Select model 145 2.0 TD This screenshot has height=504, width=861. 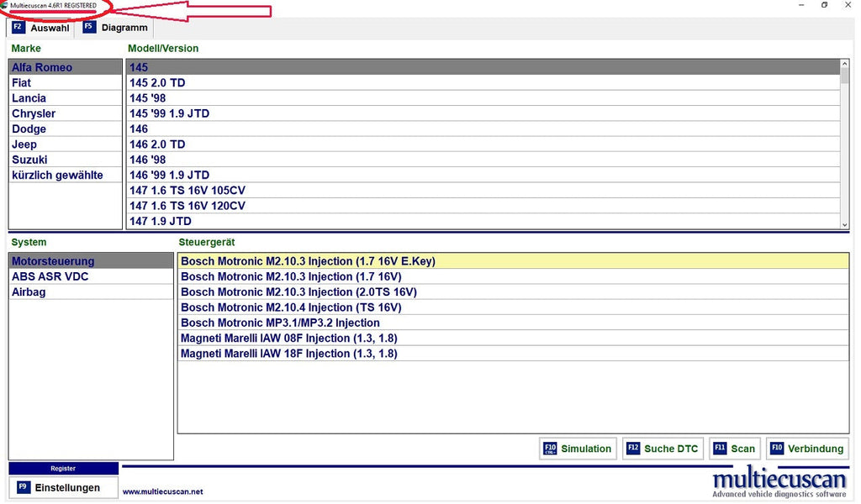[x=483, y=83]
